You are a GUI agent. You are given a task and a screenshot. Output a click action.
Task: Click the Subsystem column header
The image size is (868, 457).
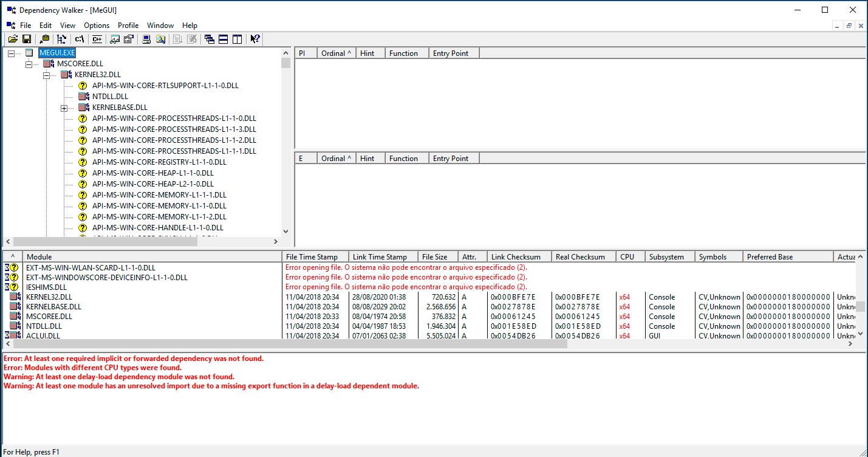[x=670, y=256]
